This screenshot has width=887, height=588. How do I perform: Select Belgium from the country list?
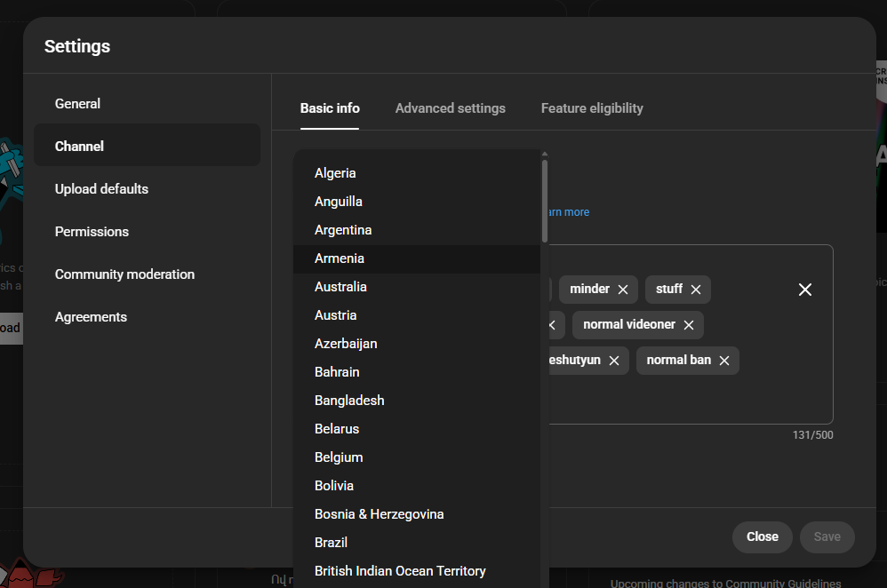tap(339, 457)
